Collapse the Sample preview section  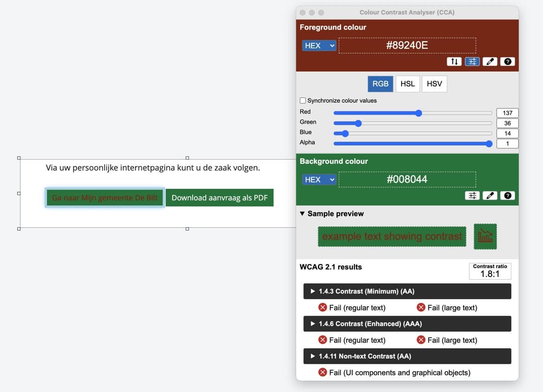click(303, 214)
